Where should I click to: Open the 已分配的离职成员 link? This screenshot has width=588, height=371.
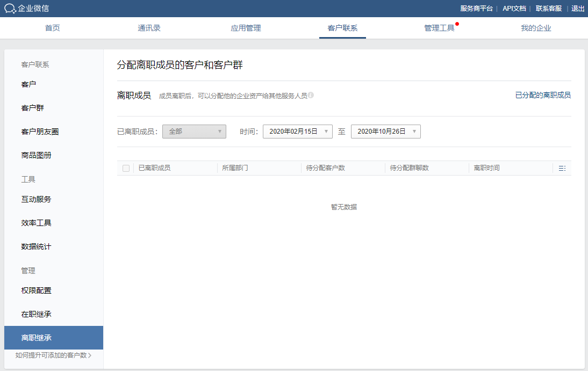coord(543,95)
